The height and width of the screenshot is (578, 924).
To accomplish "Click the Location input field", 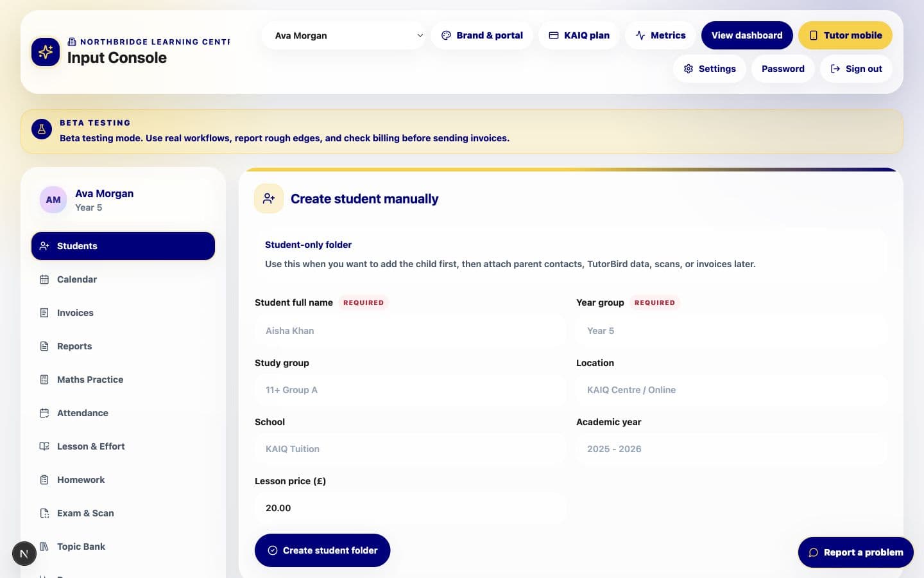I will [x=732, y=390].
